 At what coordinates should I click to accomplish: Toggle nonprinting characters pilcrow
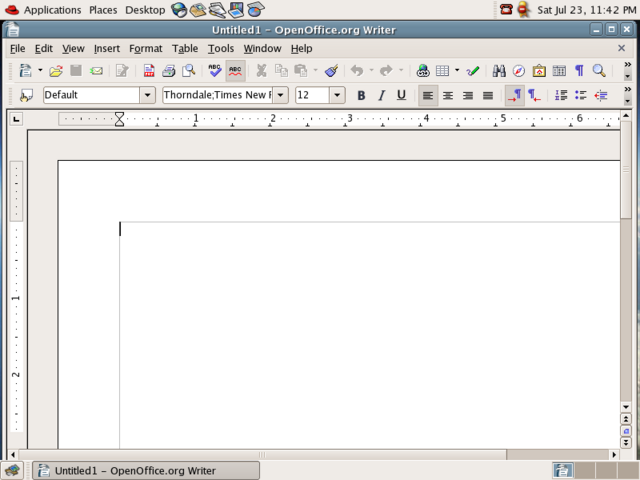click(579, 71)
